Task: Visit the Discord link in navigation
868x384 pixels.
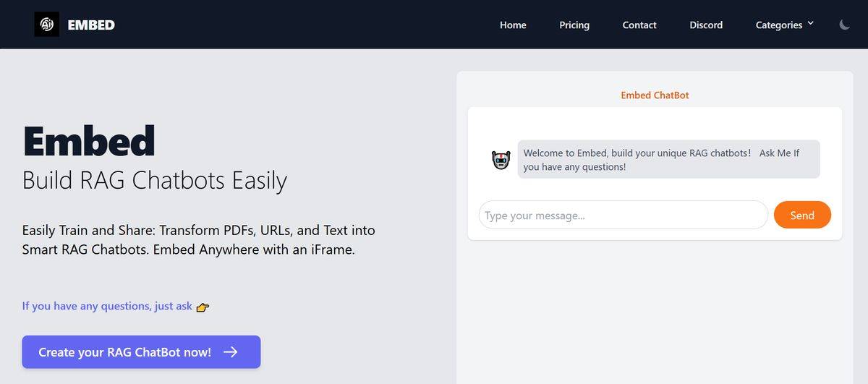Action: pos(706,25)
